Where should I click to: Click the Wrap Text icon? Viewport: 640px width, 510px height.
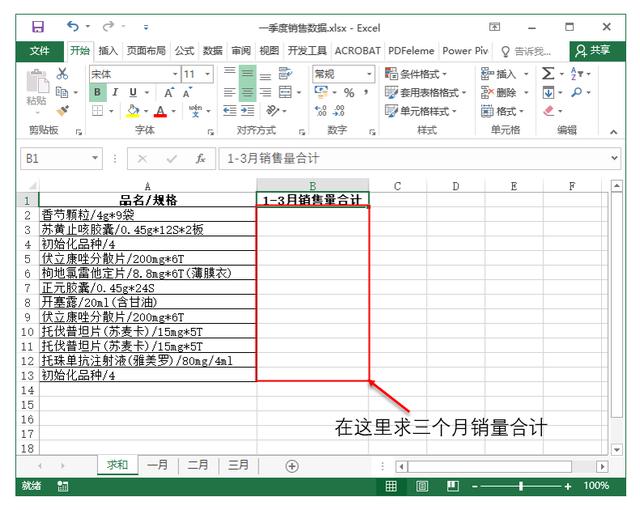[x=285, y=74]
